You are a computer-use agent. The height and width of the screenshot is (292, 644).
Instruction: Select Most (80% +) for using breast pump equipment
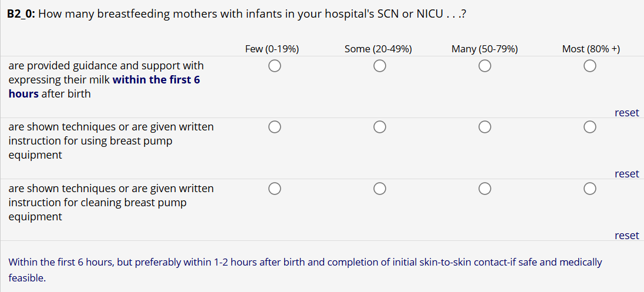click(x=590, y=127)
